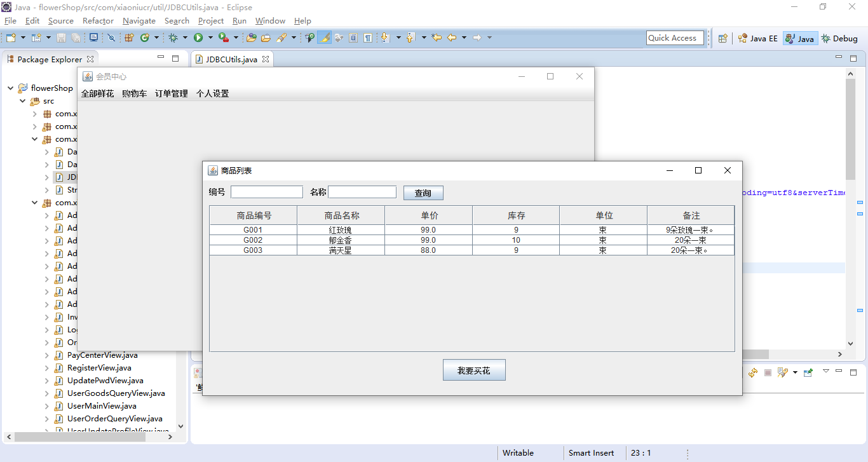Toggle Show Whitespace Characters pilcrow icon
Viewport: 868px width, 462px height.
[x=368, y=38]
